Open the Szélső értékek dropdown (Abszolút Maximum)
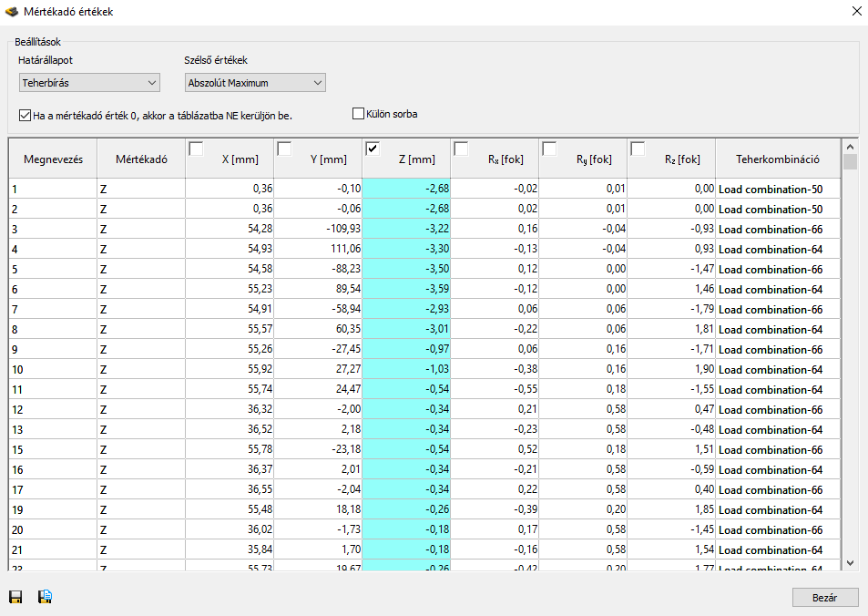The image size is (868, 616). [x=255, y=83]
